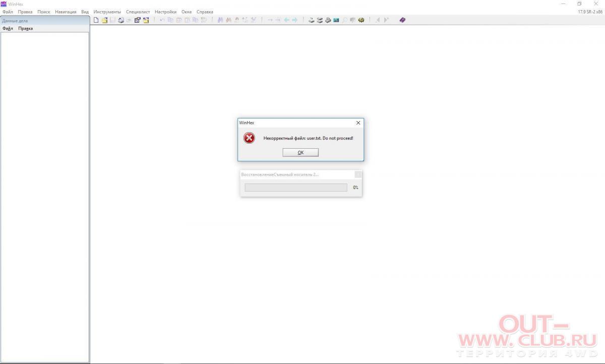Click the teal forward arrow icon
605x364 pixels.
294,20
